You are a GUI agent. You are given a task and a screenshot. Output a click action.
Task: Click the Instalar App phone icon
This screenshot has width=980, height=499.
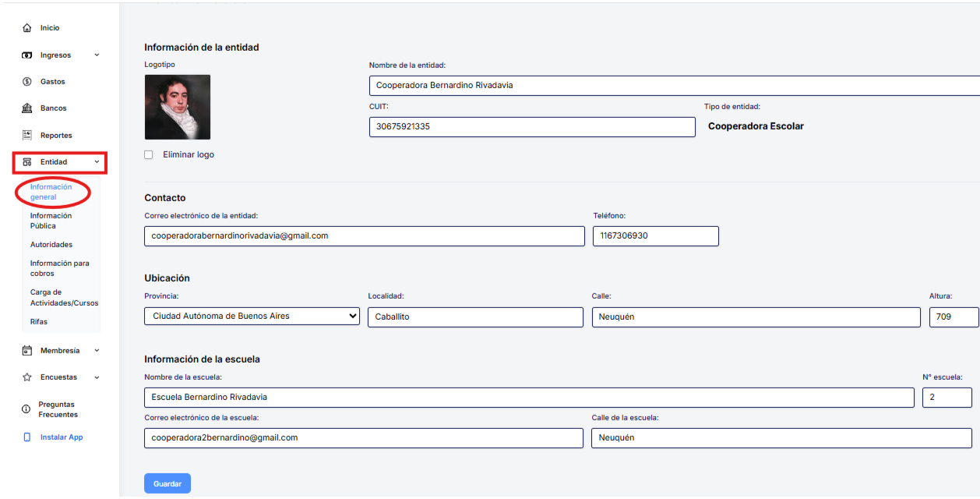[26, 437]
